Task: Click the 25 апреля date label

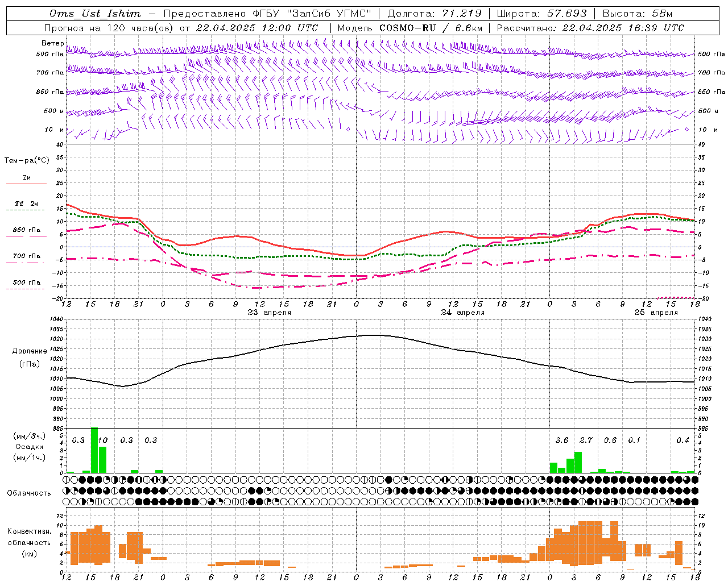Action: pos(656,313)
